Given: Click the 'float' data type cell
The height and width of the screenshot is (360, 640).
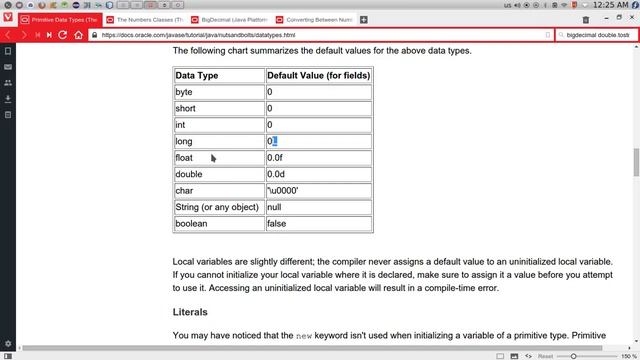Looking at the screenshot, I should (219, 158).
